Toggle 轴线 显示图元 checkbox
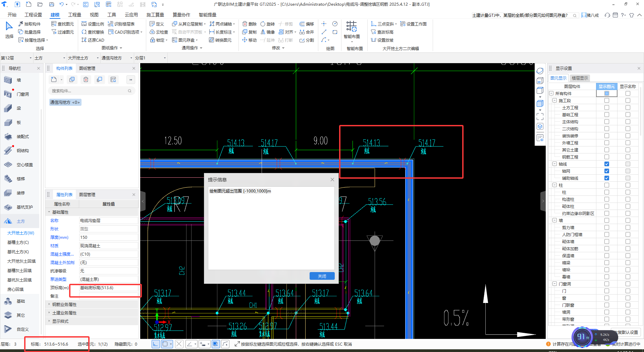This screenshot has width=644, height=352. point(606,164)
